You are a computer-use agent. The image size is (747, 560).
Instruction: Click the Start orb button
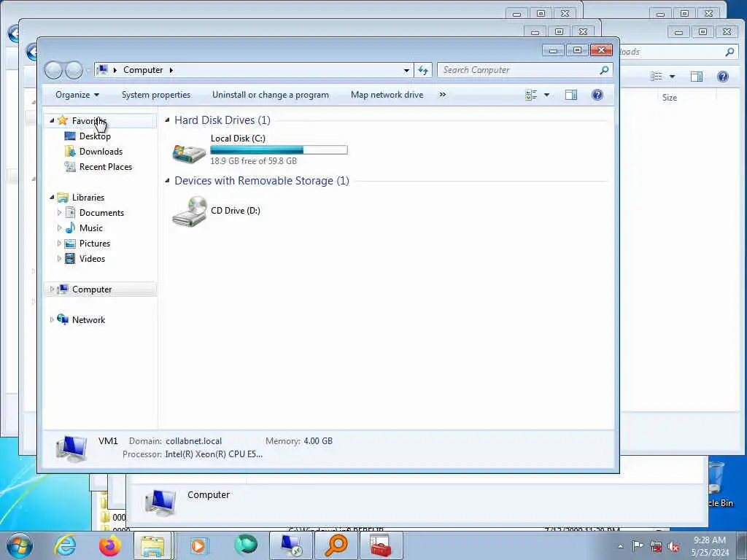[20, 545]
